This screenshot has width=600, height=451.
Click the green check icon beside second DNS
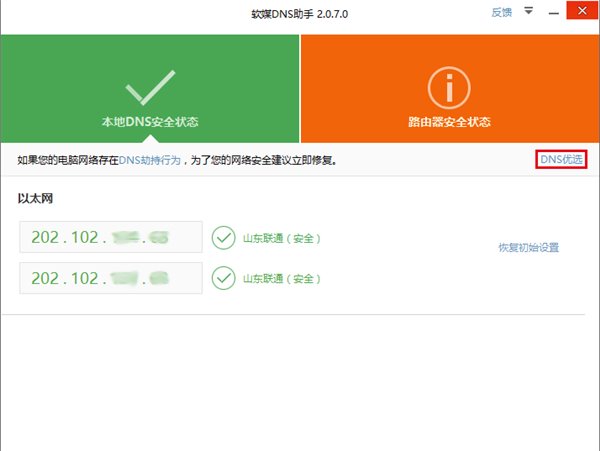click(x=223, y=279)
